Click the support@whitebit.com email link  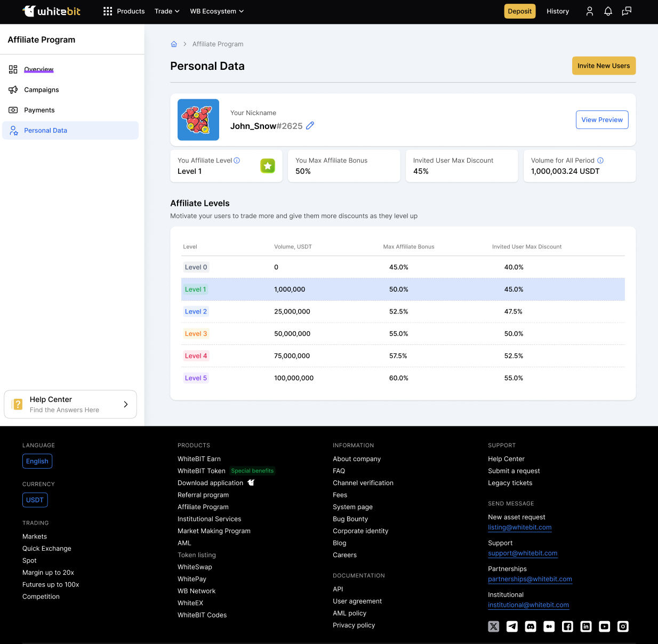523,553
